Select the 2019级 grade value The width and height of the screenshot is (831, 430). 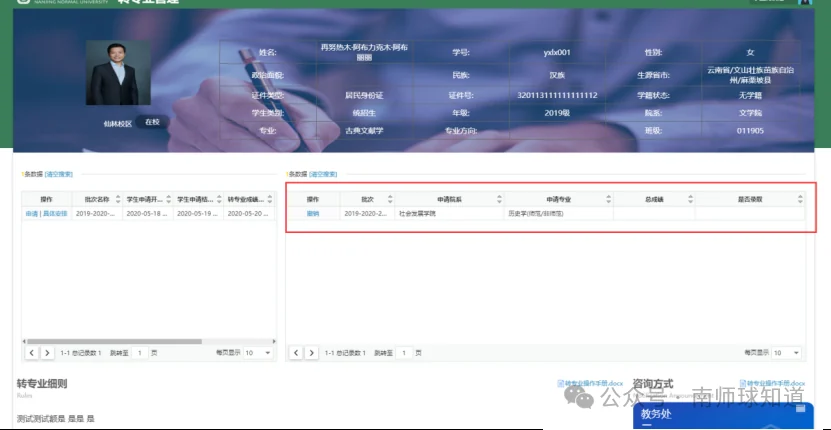tap(557, 113)
